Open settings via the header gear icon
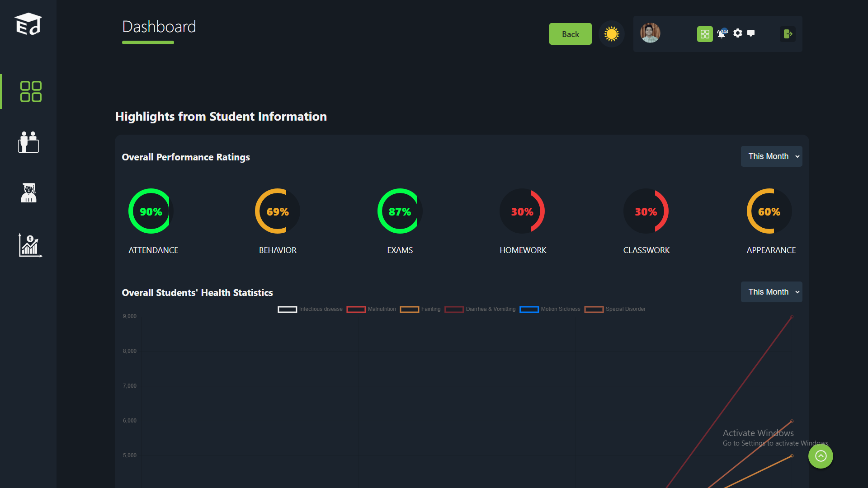 point(738,33)
